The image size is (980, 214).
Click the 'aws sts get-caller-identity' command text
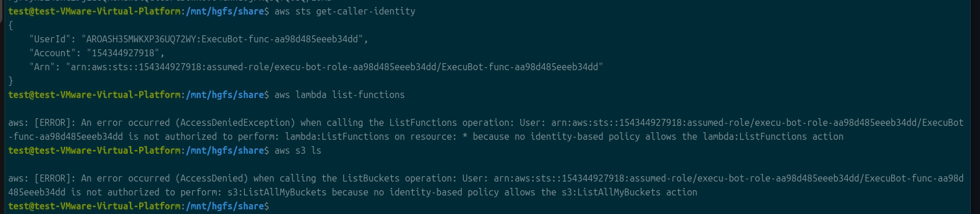[x=345, y=11]
